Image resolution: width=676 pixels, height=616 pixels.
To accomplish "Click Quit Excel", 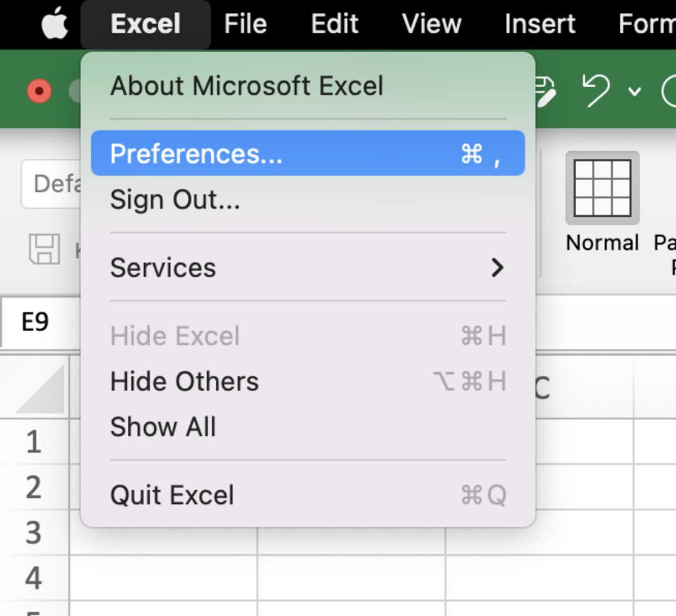I will pyautogui.click(x=172, y=495).
